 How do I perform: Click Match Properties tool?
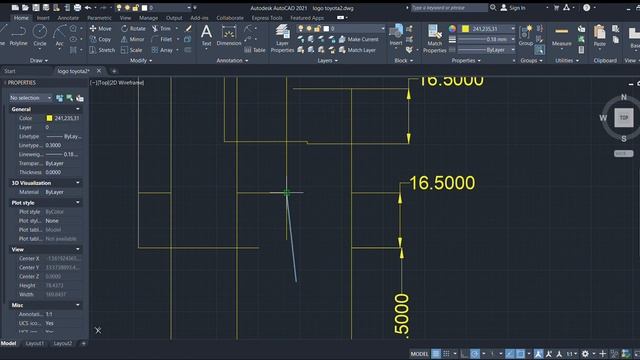click(x=435, y=38)
